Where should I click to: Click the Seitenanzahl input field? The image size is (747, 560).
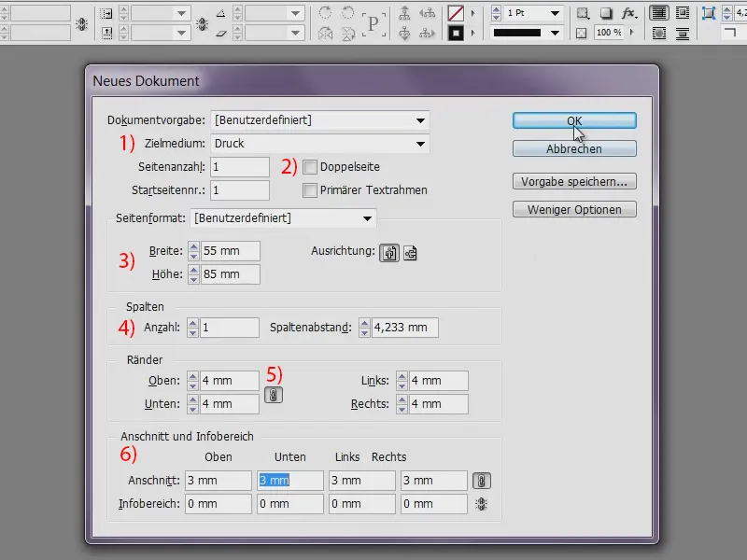point(240,167)
